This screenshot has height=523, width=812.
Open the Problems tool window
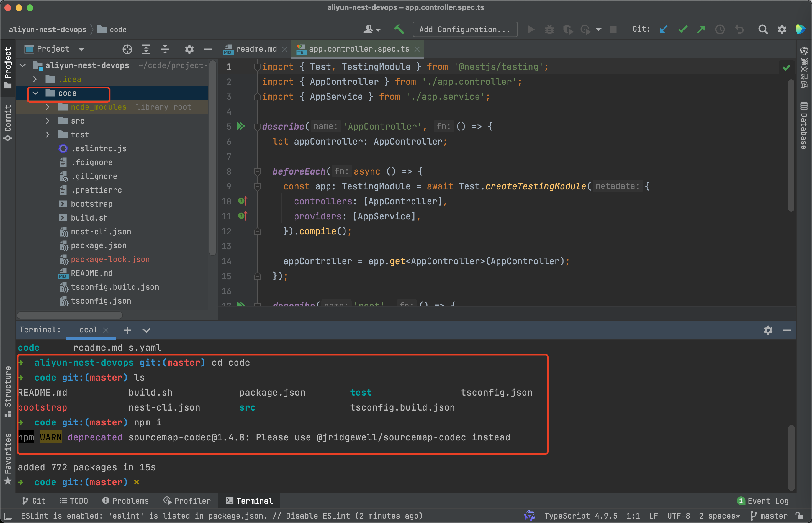click(x=125, y=501)
